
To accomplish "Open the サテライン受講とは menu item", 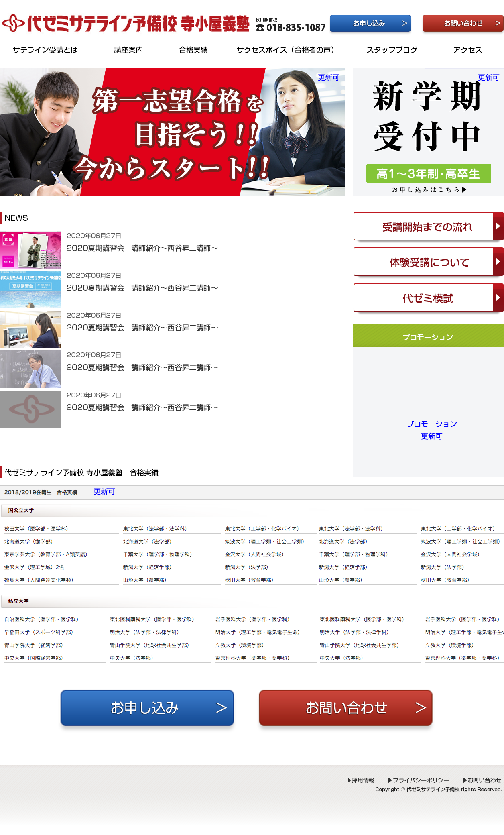I will [x=45, y=50].
